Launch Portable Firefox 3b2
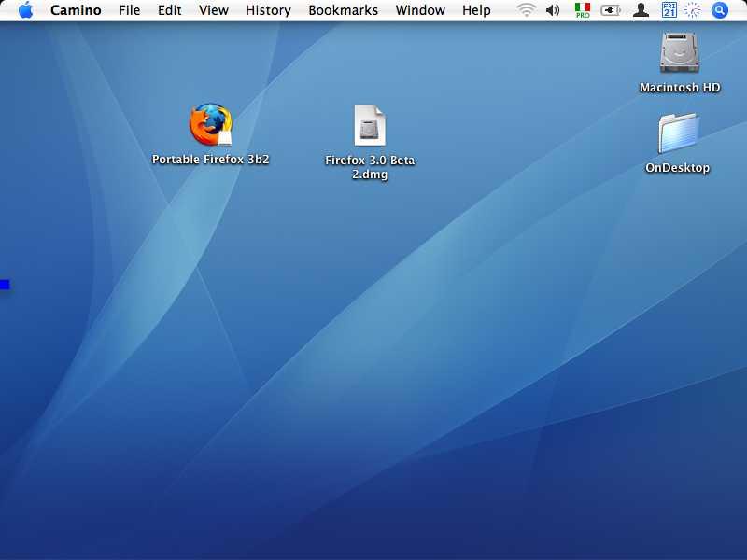 [211, 123]
